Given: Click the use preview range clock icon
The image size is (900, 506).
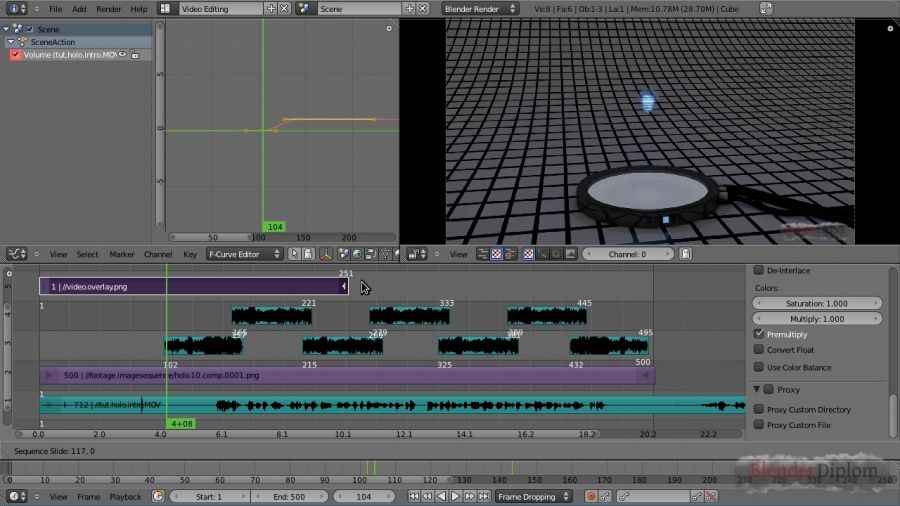Looking at the screenshot, I should [160, 496].
